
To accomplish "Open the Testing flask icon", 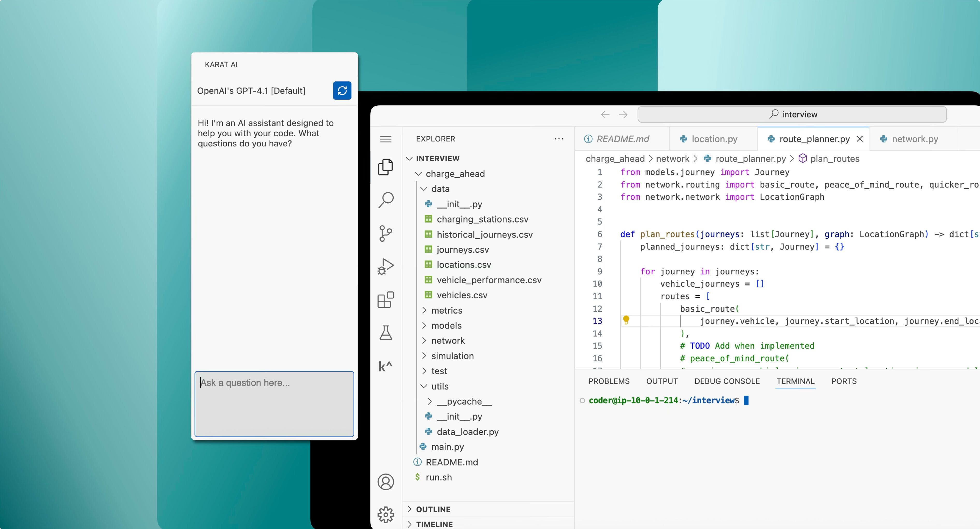I will [x=386, y=333].
